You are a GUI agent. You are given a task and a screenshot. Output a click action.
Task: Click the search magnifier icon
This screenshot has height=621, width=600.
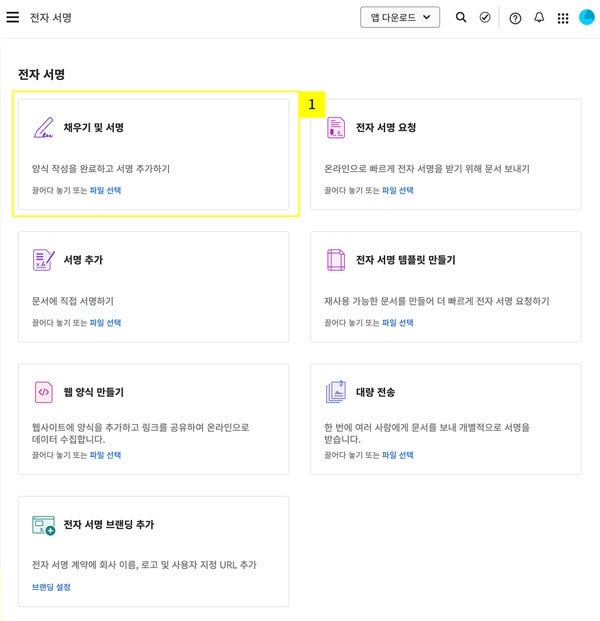pyautogui.click(x=461, y=17)
